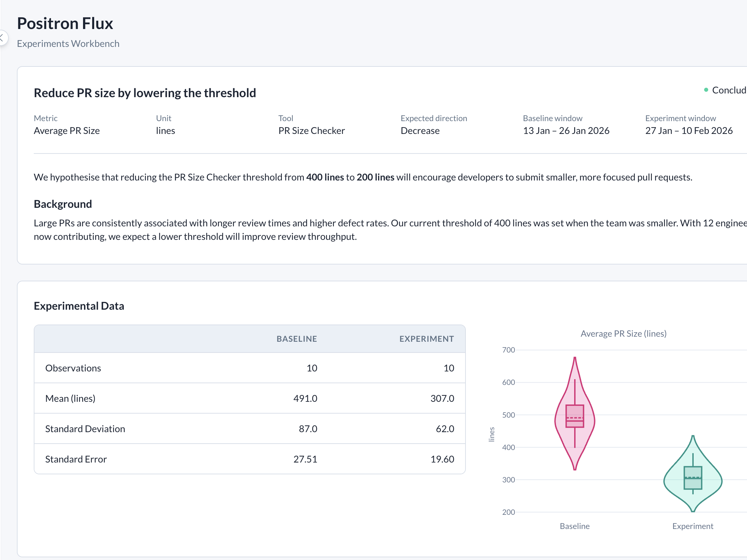
Task: Select the baseline box plot median line
Action: 575,421
